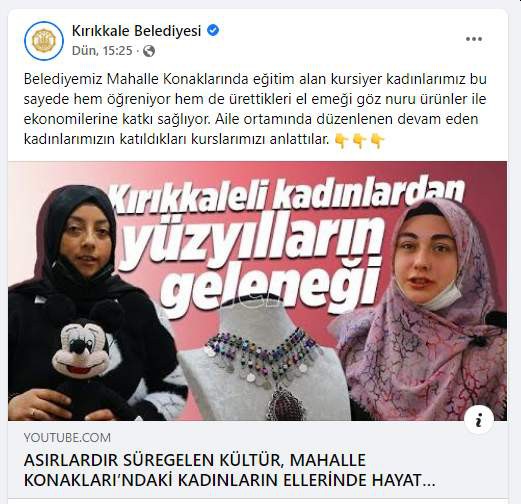
Task: Click the 'Kırıkkaleli kadınlardan' headline in the thumbnail
Action: click(x=287, y=197)
